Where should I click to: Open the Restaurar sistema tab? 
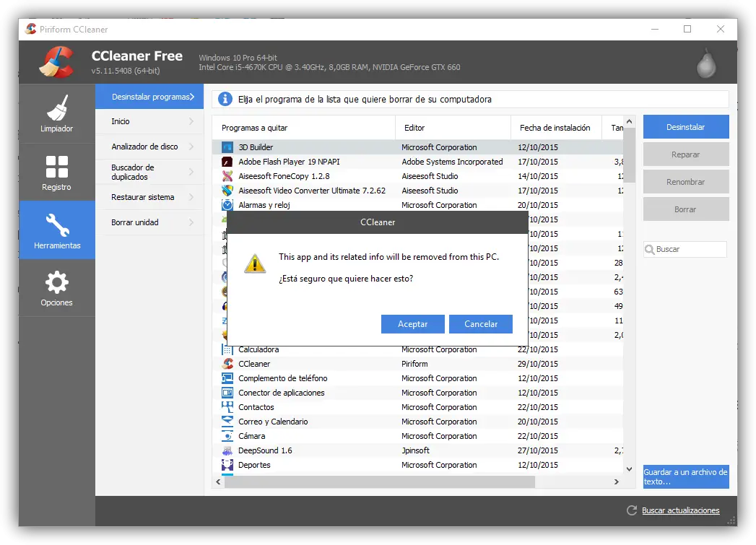[x=149, y=197]
